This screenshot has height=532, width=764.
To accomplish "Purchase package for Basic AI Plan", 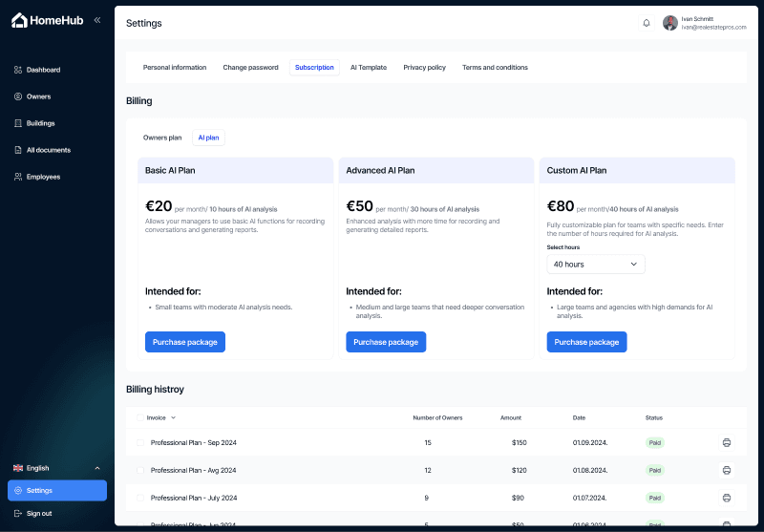I will pos(185,342).
